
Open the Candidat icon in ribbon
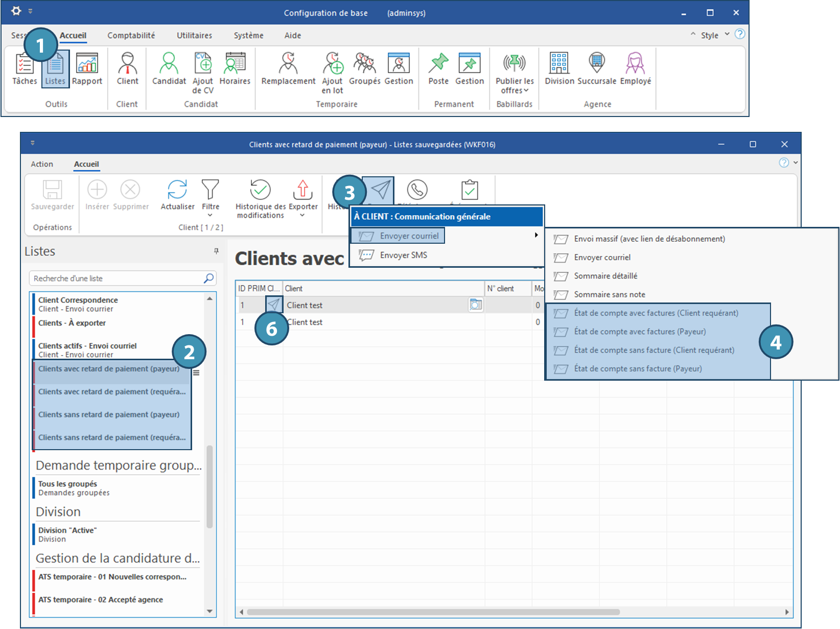tap(169, 64)
